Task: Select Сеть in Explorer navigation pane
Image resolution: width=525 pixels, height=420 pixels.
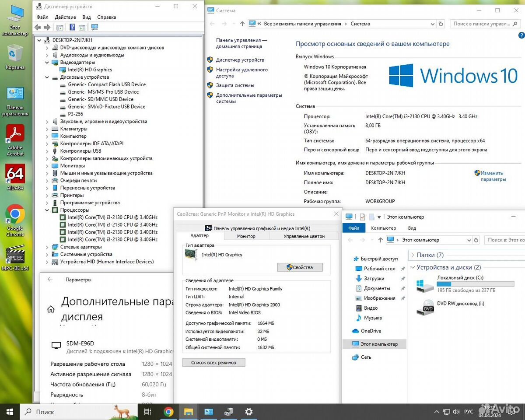Action: pyautogui.click(x=366, y=357)
